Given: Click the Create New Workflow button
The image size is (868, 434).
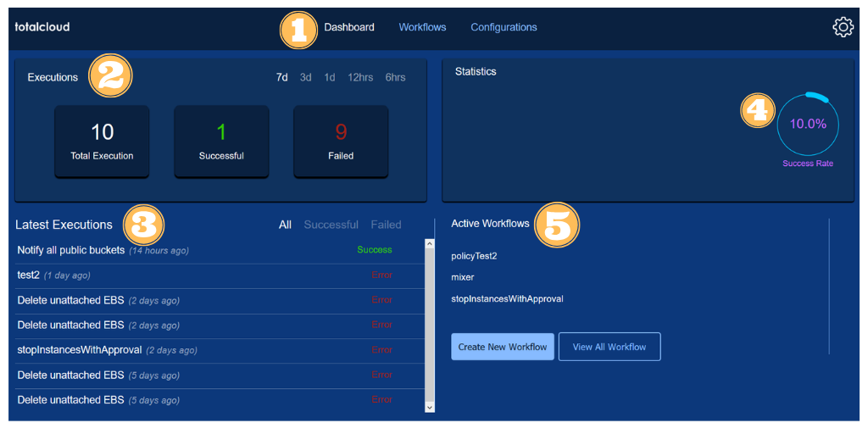Looking at the screenshot, I should [x=503, y=347].
